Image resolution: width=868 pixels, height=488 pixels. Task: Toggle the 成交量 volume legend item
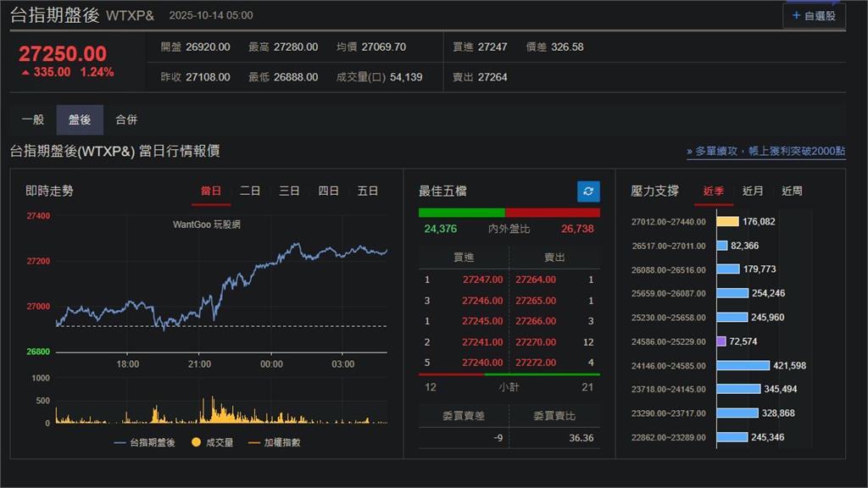coord(213,442)
